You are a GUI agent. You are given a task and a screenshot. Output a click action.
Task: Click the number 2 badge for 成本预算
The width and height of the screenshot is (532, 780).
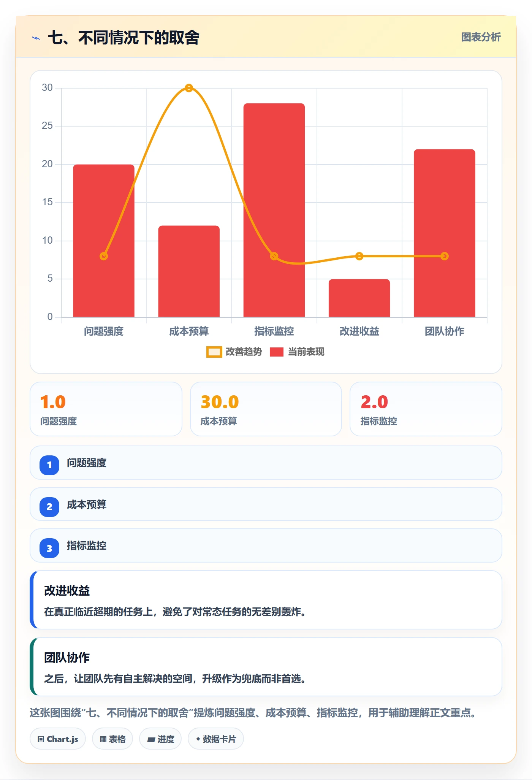[x=49, y=507]
